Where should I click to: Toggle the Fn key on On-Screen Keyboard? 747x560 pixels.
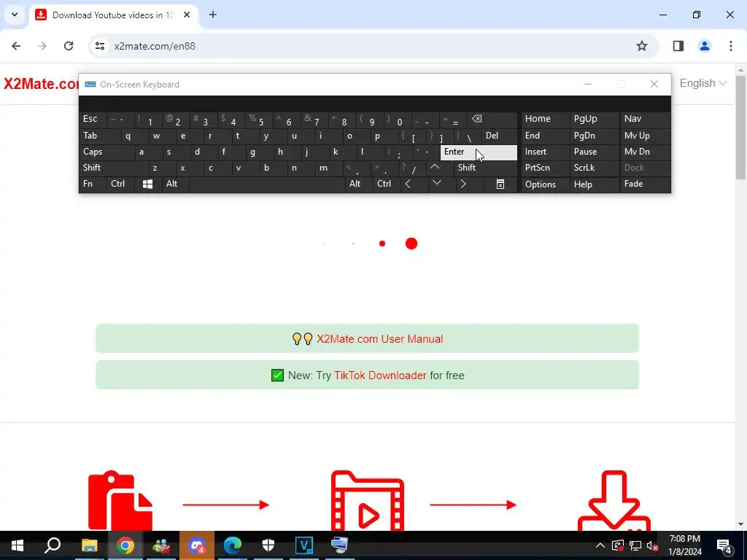point(93,184)
